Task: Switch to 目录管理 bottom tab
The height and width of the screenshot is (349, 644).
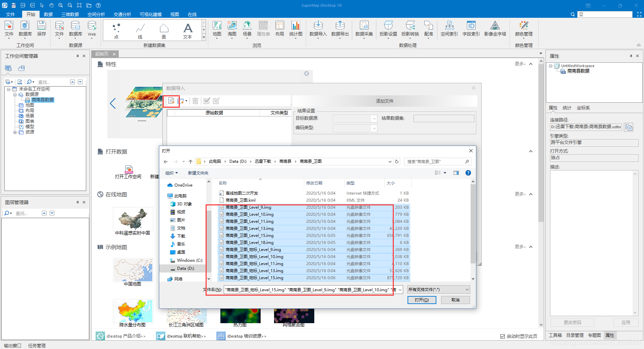Action: click(575, 336)
